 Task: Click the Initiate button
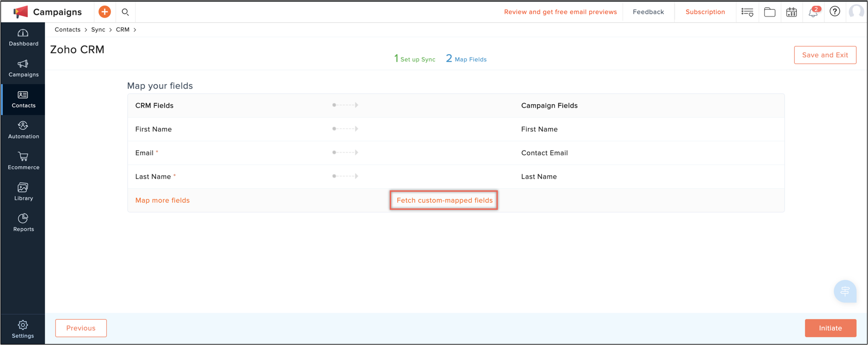click(830, 328)
